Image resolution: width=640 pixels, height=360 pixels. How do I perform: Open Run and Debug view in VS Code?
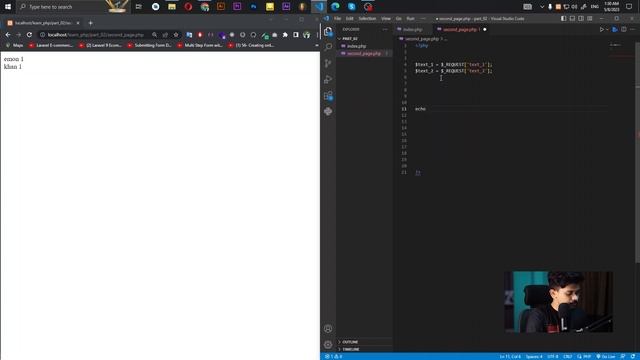[x=328, y=79]
